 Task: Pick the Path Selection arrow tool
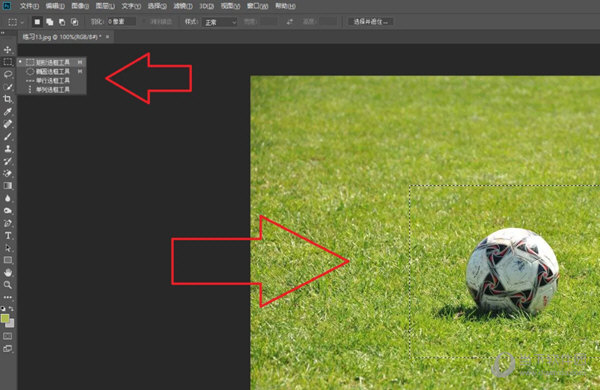(8, 248)
